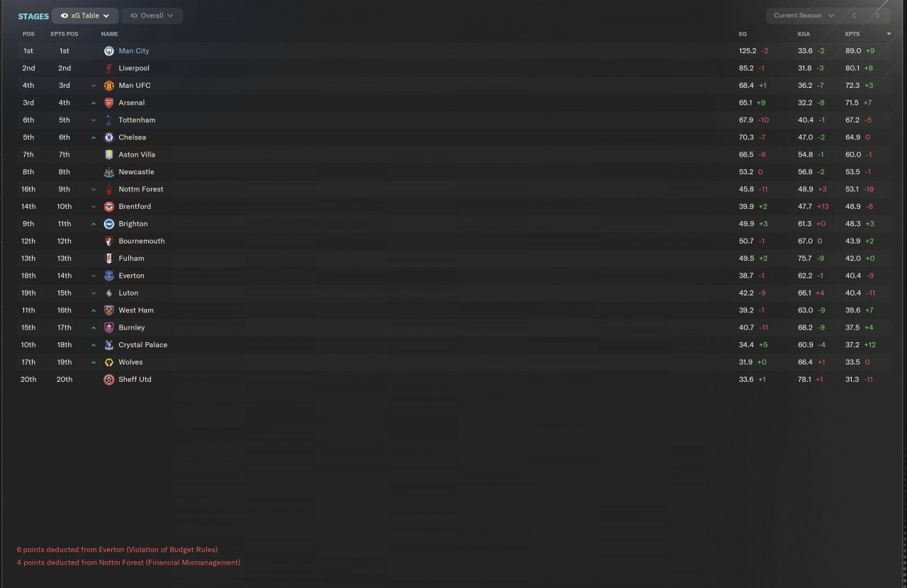The width and height of the screenshot is (907, 588).
Task: Open the Overall filter dropdown
Action: pyautogui.click(x=152, y=16)
